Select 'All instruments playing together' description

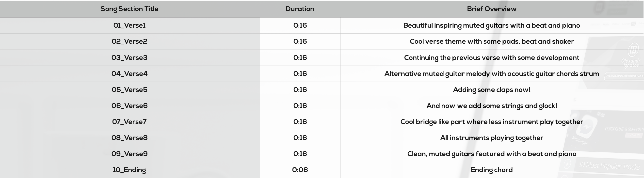click(x=492, y=138)
